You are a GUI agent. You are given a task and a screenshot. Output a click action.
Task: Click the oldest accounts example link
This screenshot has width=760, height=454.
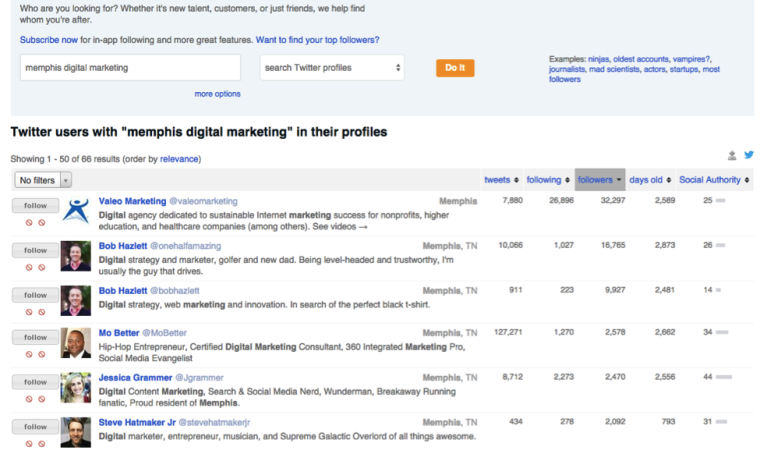(x=641, y=59)
